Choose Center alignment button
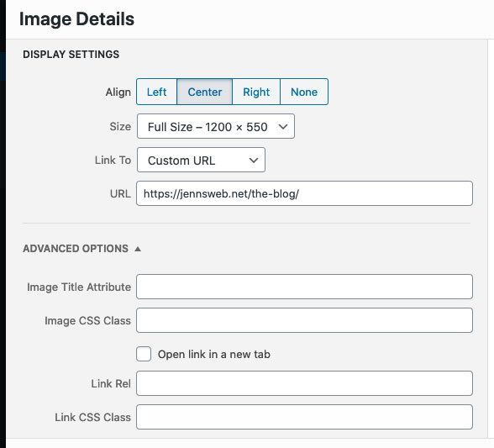Screen dimensions: 494x448 pos(205,92)
